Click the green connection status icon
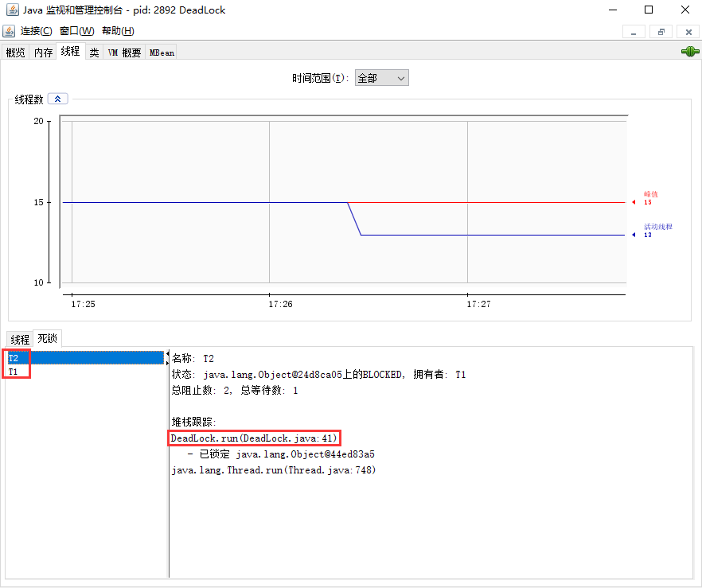This screenshot has width=702, height=588. click(x=689, y=50)
